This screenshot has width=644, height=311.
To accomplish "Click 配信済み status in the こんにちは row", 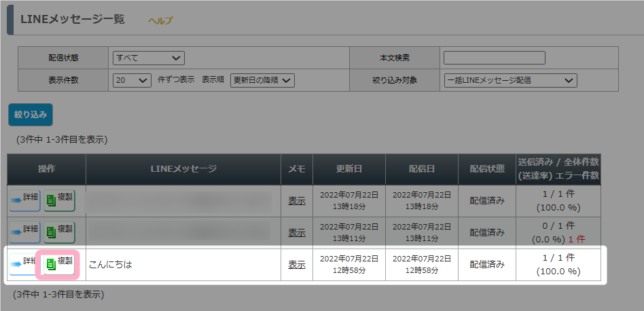I will [x=487, y=265].
